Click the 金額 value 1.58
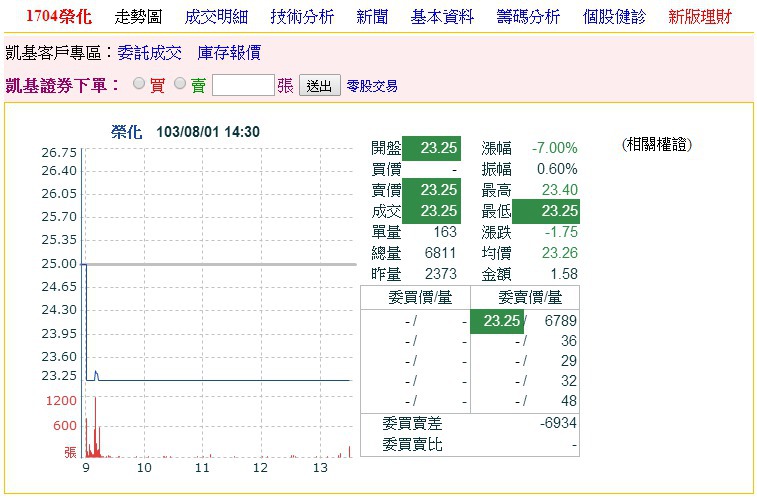Viewport: 757px width, 497px height. (564, 274)
